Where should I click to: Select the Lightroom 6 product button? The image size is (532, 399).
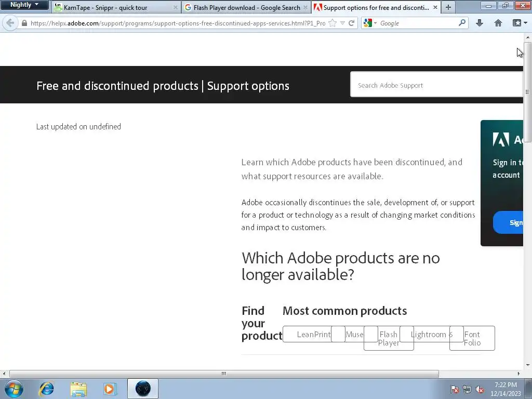(x=431, y=334)
